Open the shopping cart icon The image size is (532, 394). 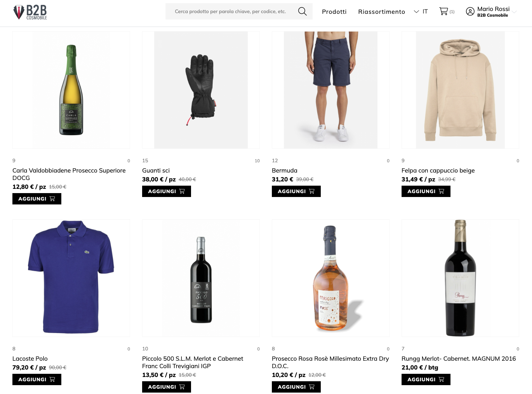(x=443, y=11)
